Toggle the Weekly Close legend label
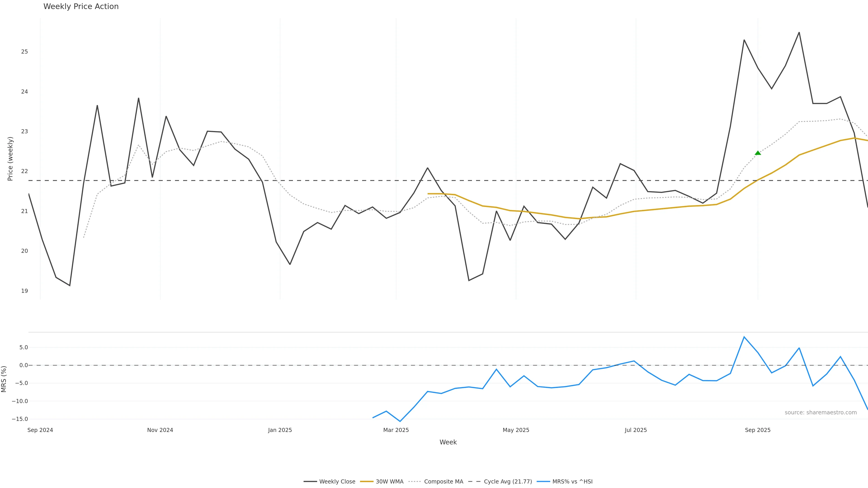Viewport: 868px width, 488px height. (337, 482)
